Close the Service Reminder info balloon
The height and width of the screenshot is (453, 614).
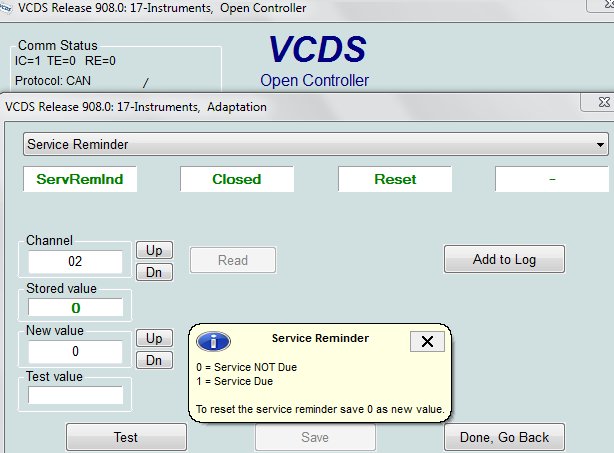click(x=427, y=341)
